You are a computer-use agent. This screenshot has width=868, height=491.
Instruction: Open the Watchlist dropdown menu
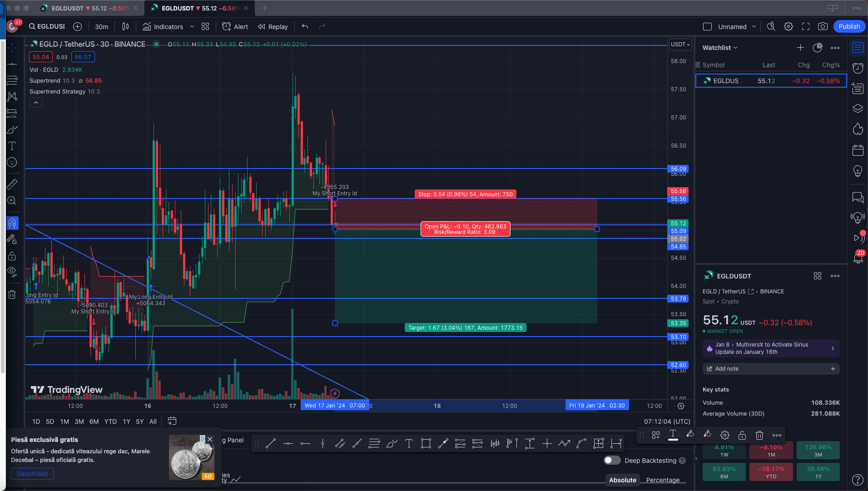tap(720, 48)
